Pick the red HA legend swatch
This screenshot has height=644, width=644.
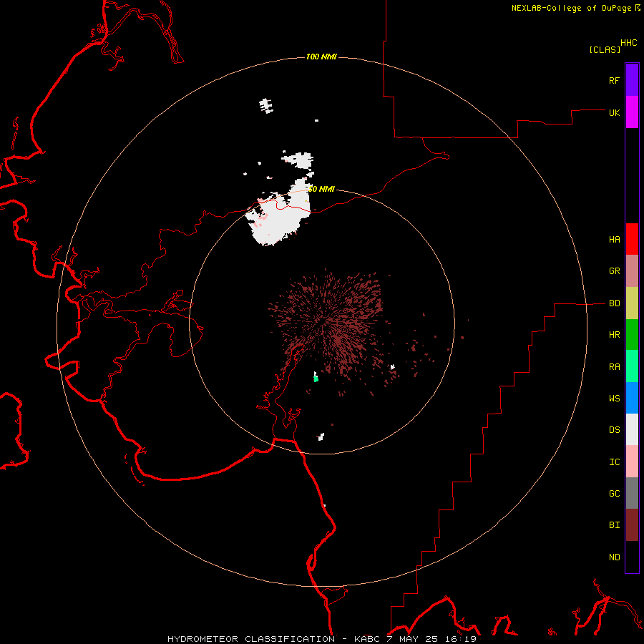point(632,239)
